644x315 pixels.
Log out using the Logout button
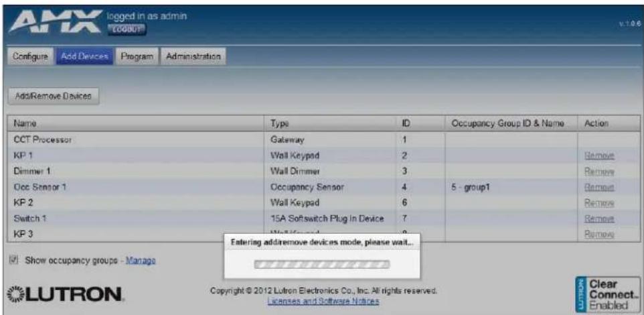pos(127,29)
